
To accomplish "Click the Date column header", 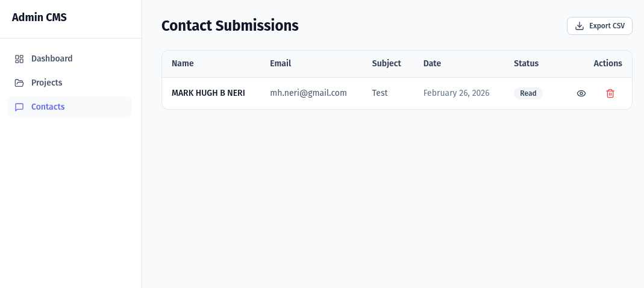I will (x=432, y=63).
